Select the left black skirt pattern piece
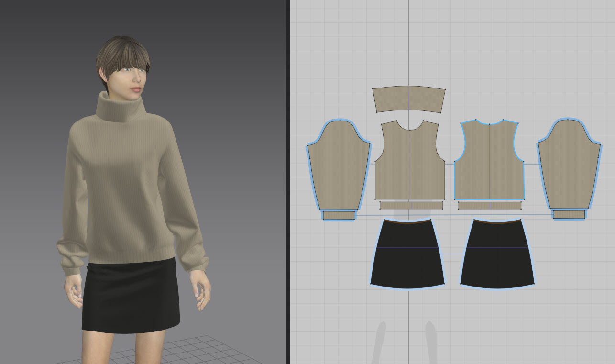This screenshot has height=364, width=615. 408,254
